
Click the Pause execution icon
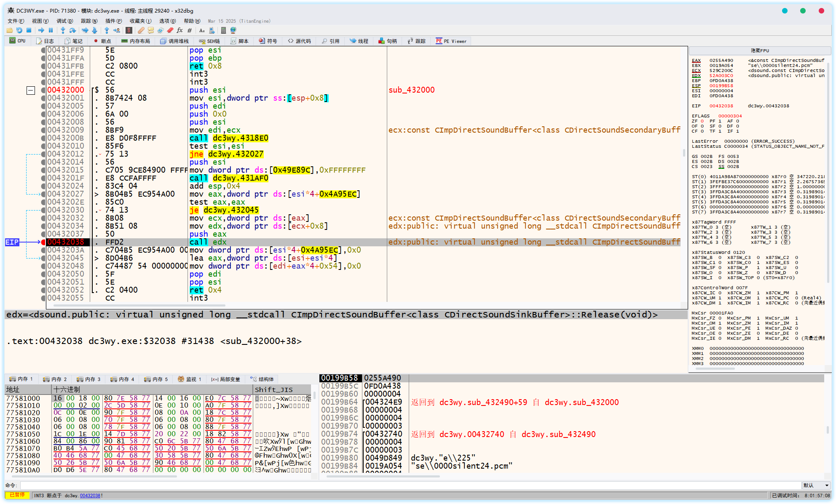(51, 30)
